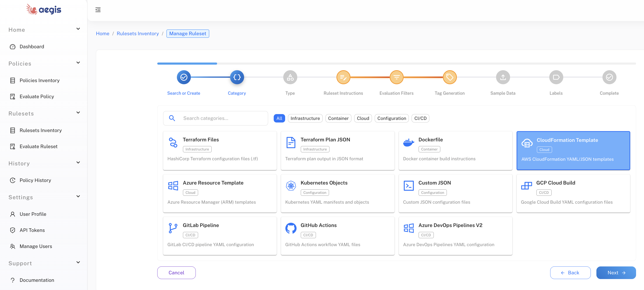Choose the Dockerfile category title

(430, 140)
